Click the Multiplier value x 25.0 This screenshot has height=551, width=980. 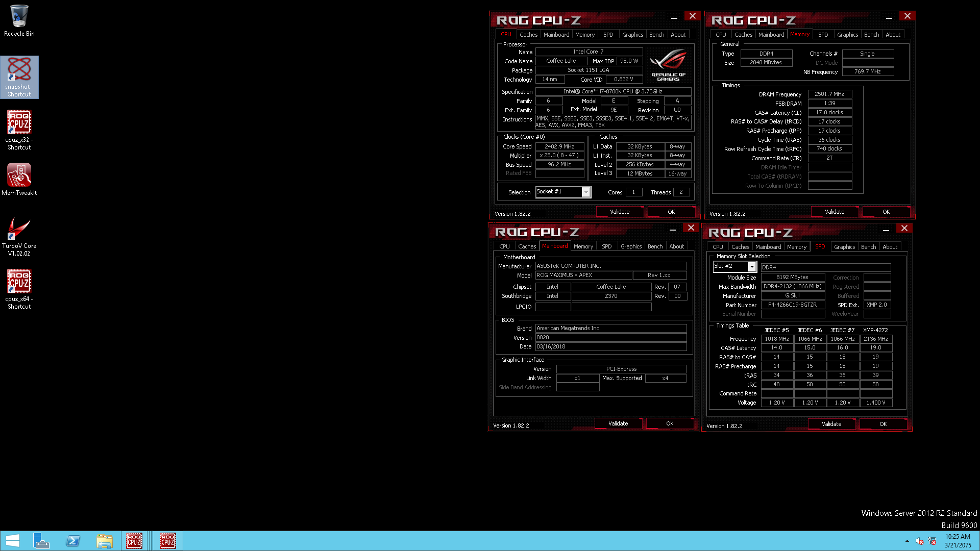coord(559,155)
